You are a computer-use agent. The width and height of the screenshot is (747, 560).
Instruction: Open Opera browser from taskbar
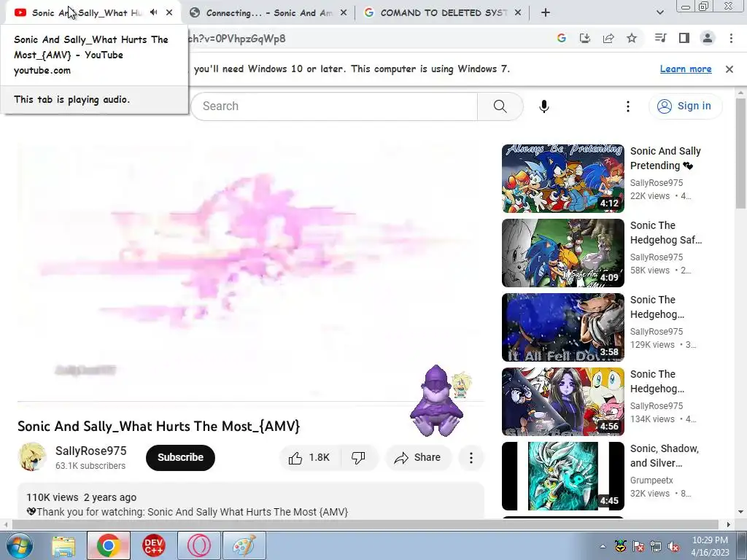[x=198, y=545]
